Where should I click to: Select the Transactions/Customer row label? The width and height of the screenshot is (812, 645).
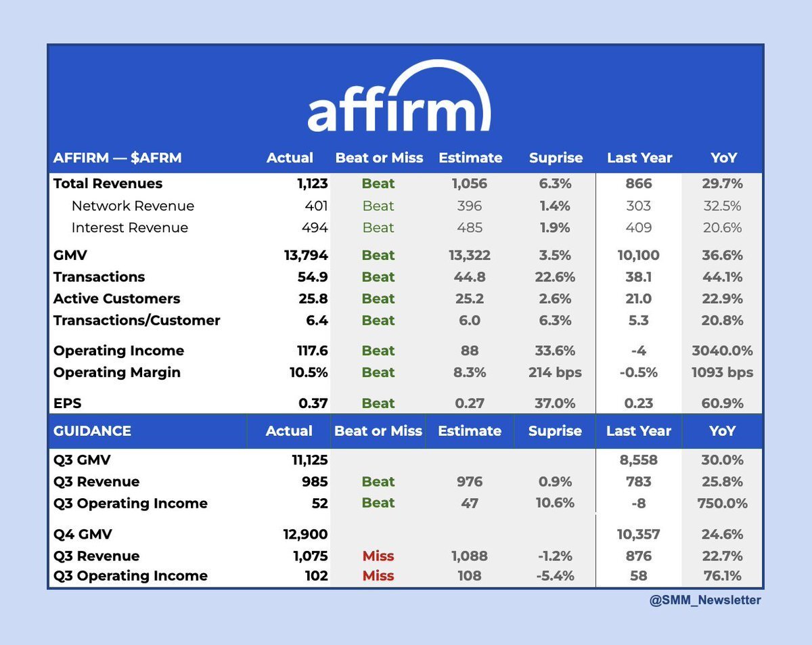137,320
